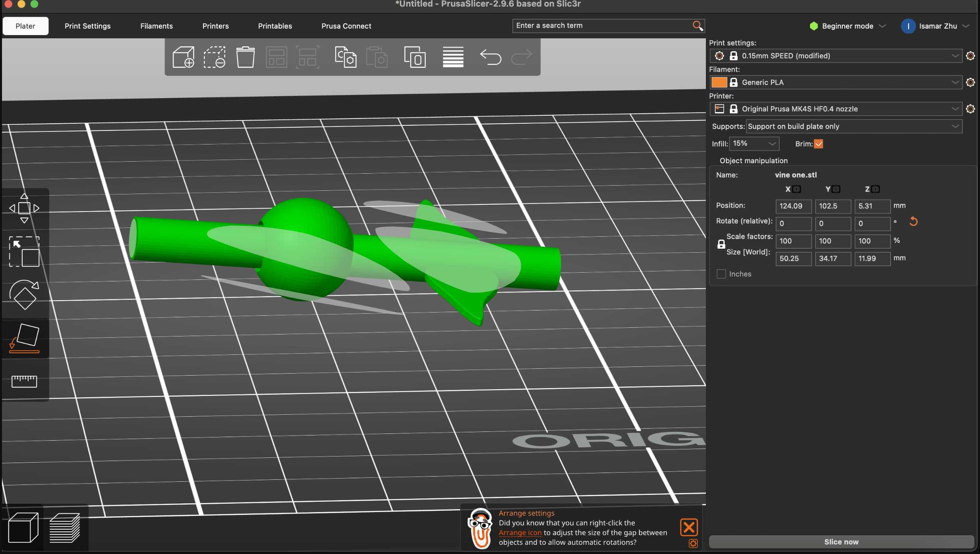980x554 pixels.
Task: Click the search magnifier icon
Action: 697,26
